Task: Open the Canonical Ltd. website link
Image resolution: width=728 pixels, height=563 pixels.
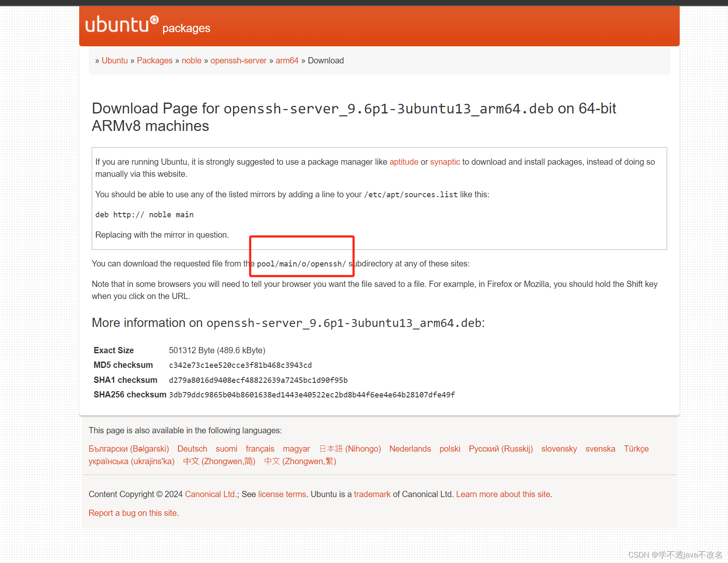Action: coord(211,494)
